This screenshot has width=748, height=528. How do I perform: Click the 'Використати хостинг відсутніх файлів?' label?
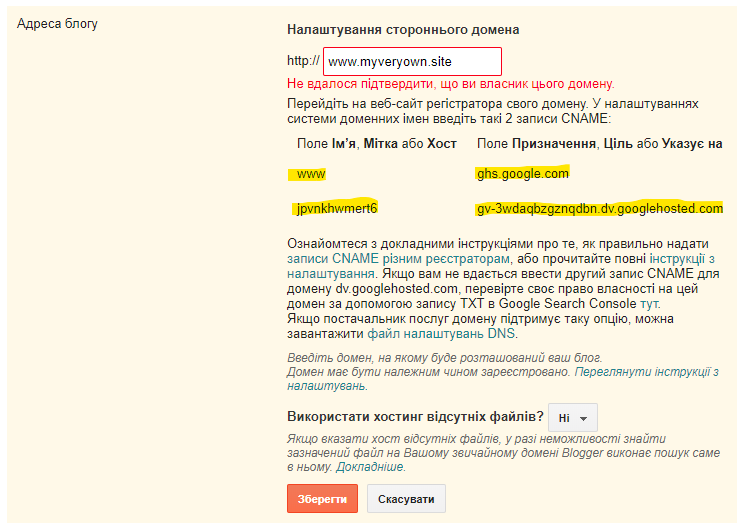coord(415,417)
